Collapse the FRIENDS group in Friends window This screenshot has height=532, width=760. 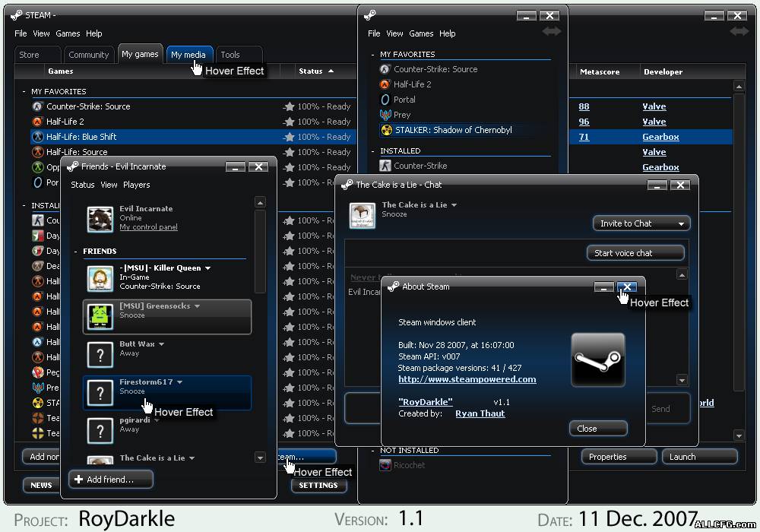click(75, 252)
